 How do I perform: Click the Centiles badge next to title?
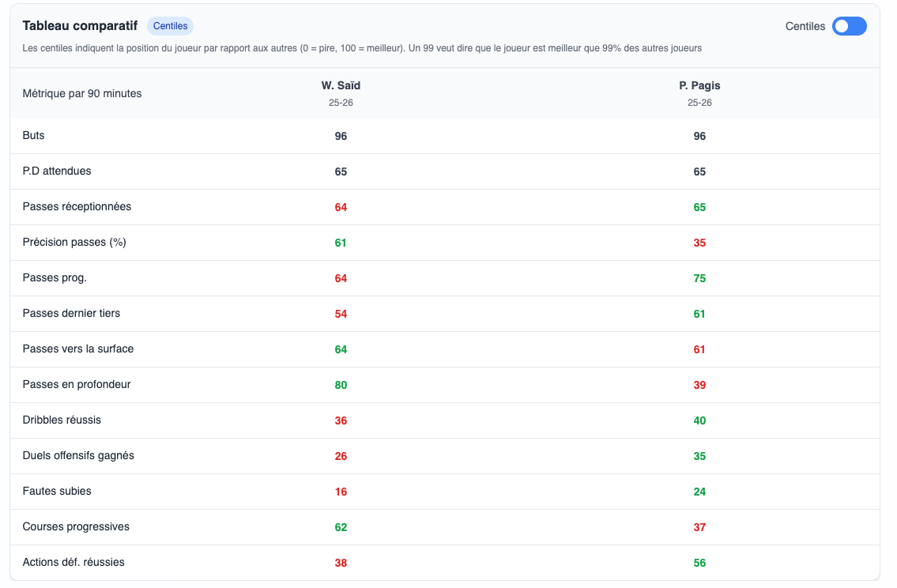(170, 26)
